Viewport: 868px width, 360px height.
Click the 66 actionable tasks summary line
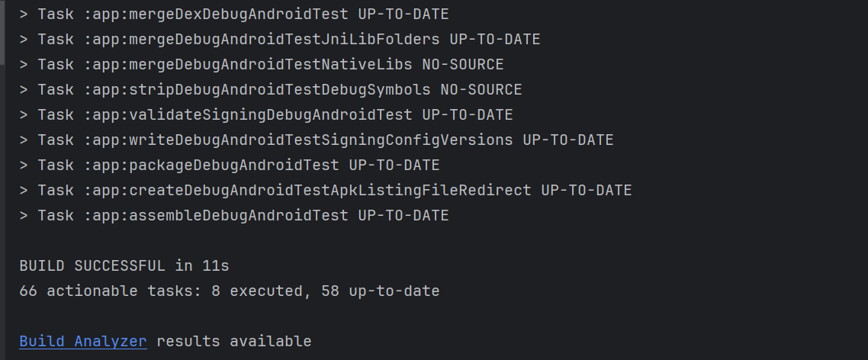[x=229, y=291]
